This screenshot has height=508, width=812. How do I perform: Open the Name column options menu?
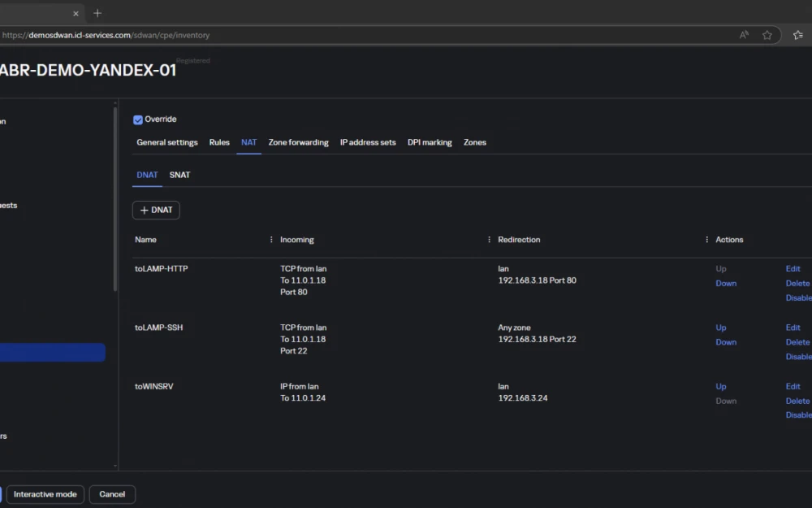click(x=271, y=240)
